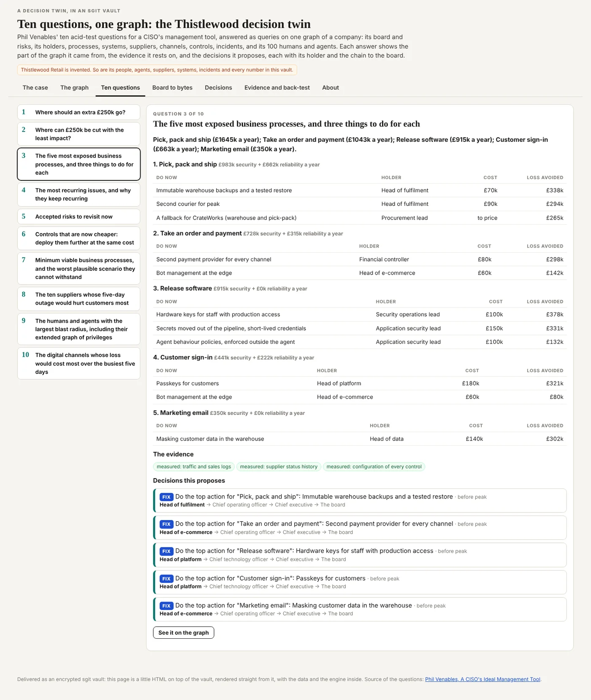Follow the Phil Venables source link
This screenshot has height=700, width=591.
click(483, 679)
